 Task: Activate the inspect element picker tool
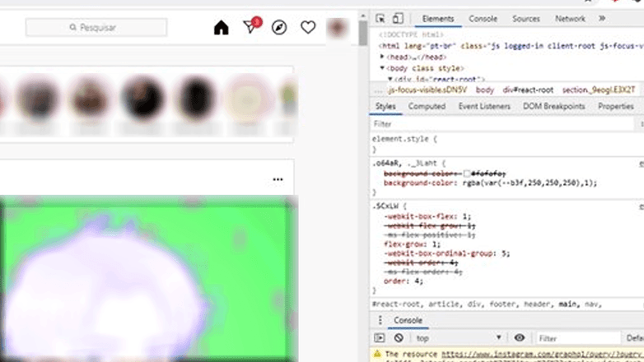380,18
